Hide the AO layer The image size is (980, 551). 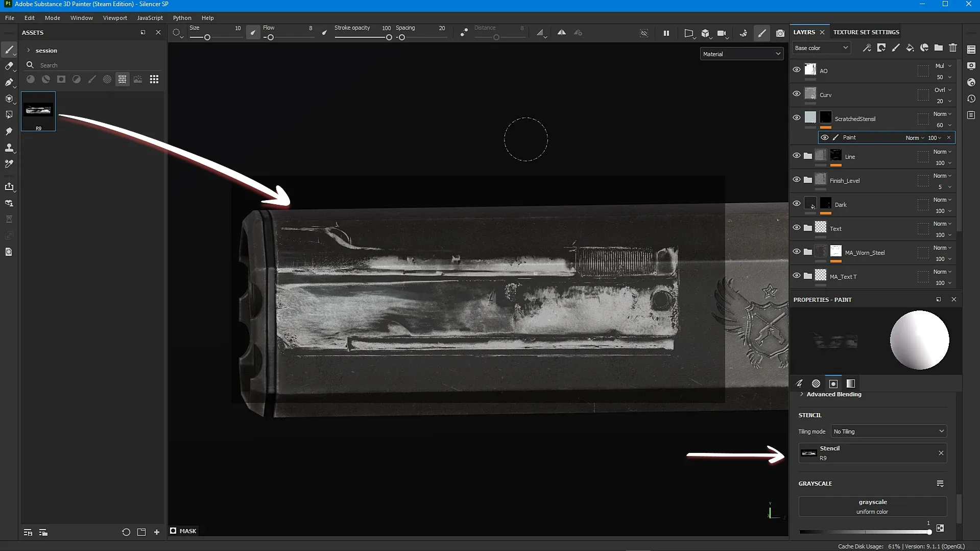[797, 70]
